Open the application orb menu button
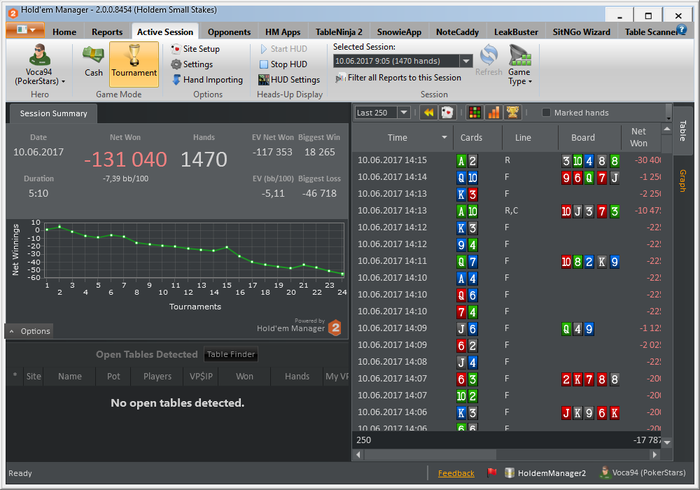 tap(25, 30)
